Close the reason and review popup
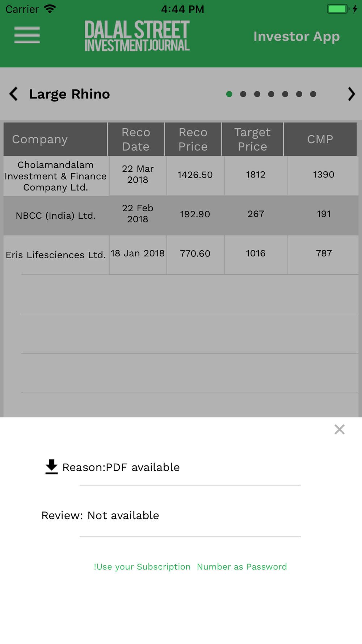The width and height of the screenshot is (362, 644). coord(339,429)
